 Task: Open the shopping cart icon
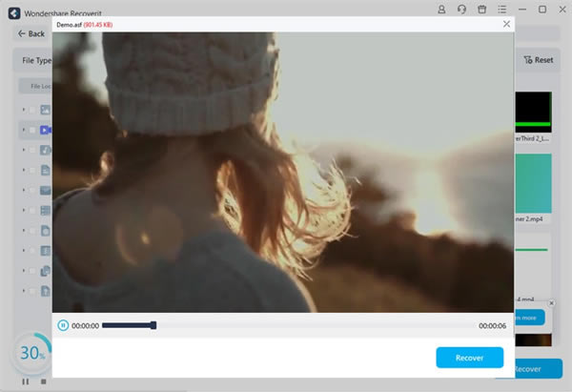coord(481,10)
